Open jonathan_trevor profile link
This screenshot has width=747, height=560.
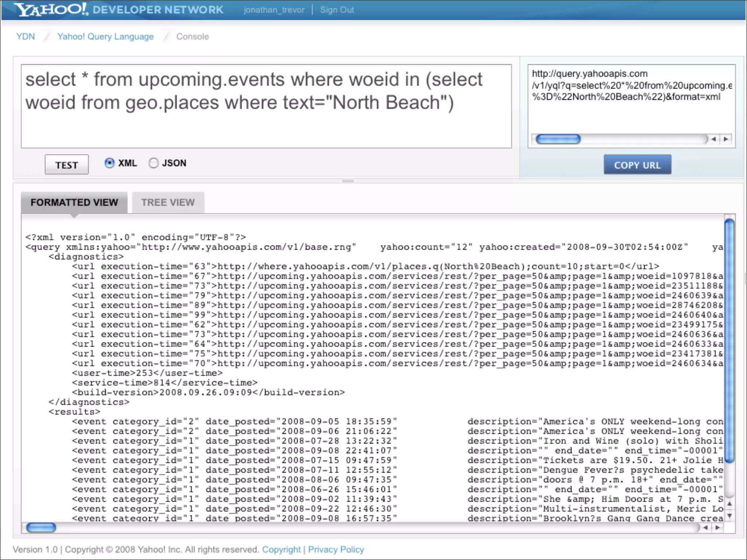point(274,10)
